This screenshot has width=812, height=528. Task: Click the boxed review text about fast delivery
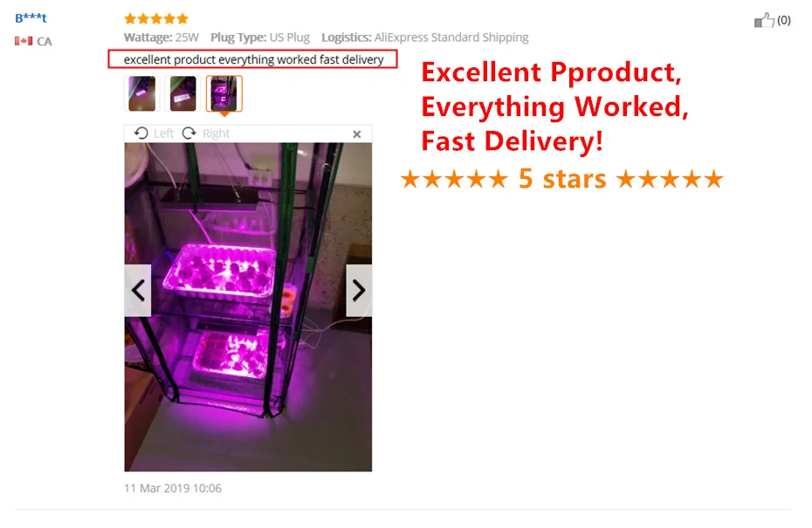[252, 59]
